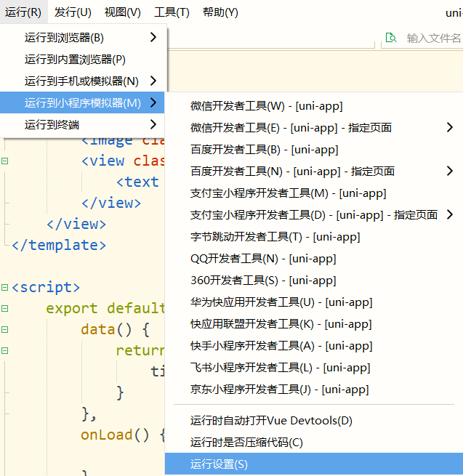Image resolution: width=463 pixels, height=476 pixels.
Task: Expand arrow of 百度开发者工具(N) 指定页面
Action: 450,171
